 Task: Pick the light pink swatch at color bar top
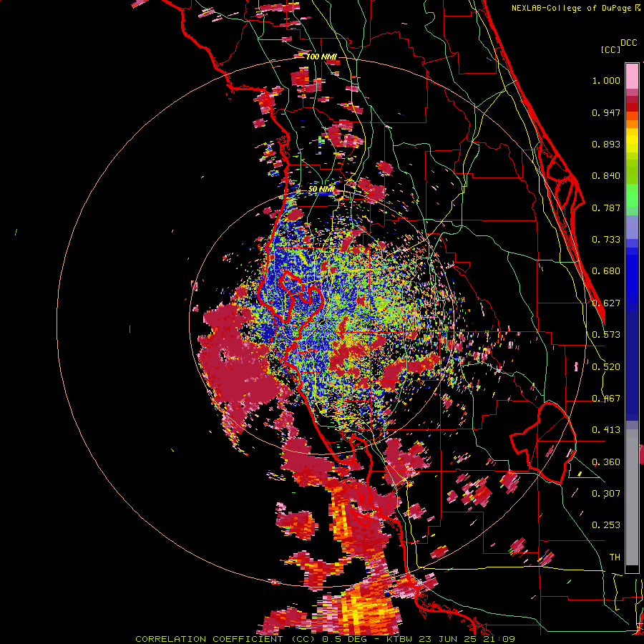pyautogui.click(x=632, y=76)
